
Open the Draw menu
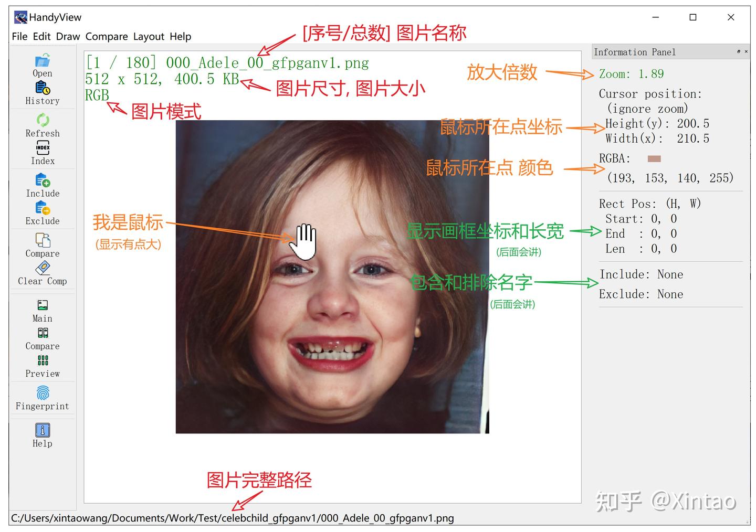coord(68,36)
